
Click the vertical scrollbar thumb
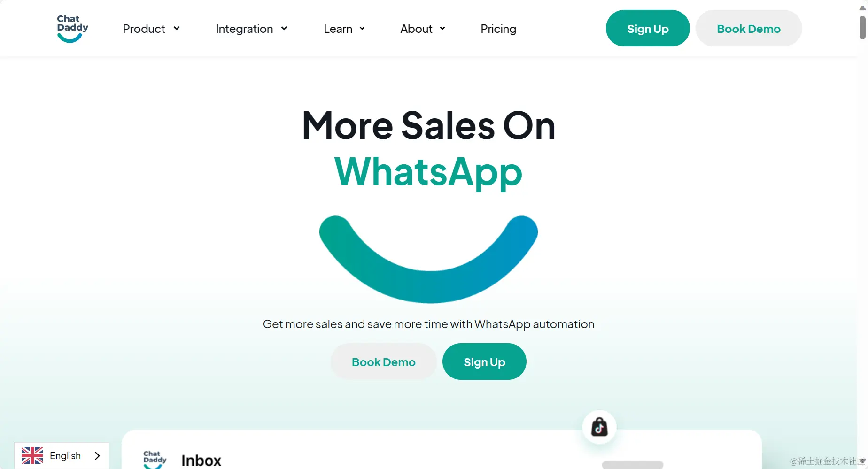[862, 28]
